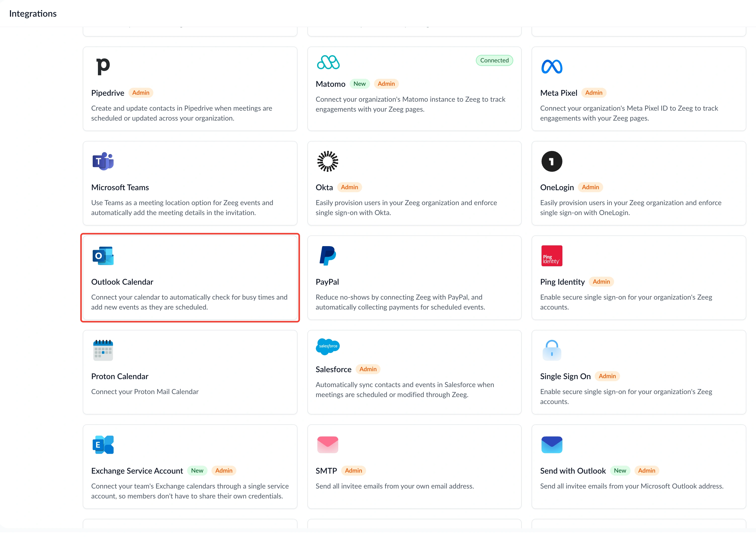
Task: Click the red Ping Identity logo
Action: tap(552, 256)
